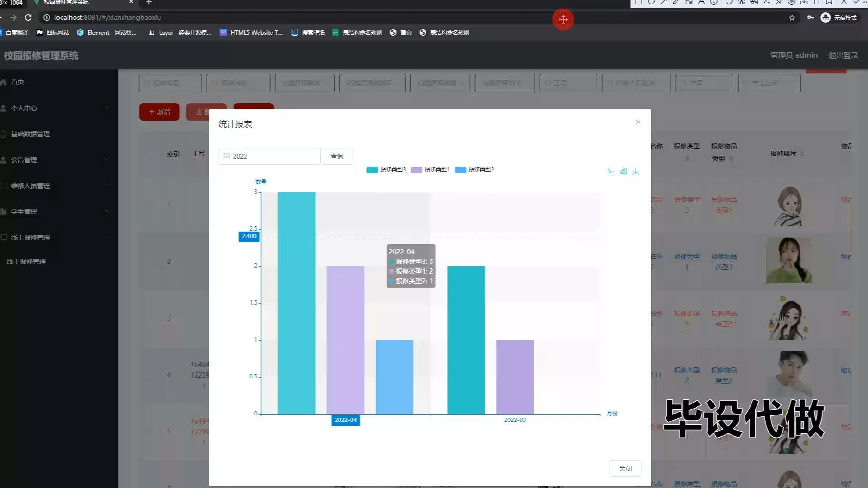Expand the 公告管理 chevron
This screenshot has height=488, width=868.
[106, 159]
